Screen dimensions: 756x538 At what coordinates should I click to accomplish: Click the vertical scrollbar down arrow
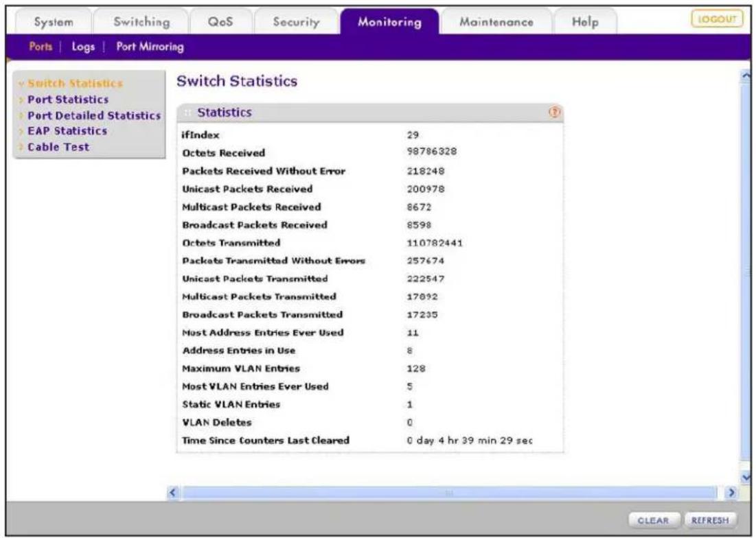point(746,477)
